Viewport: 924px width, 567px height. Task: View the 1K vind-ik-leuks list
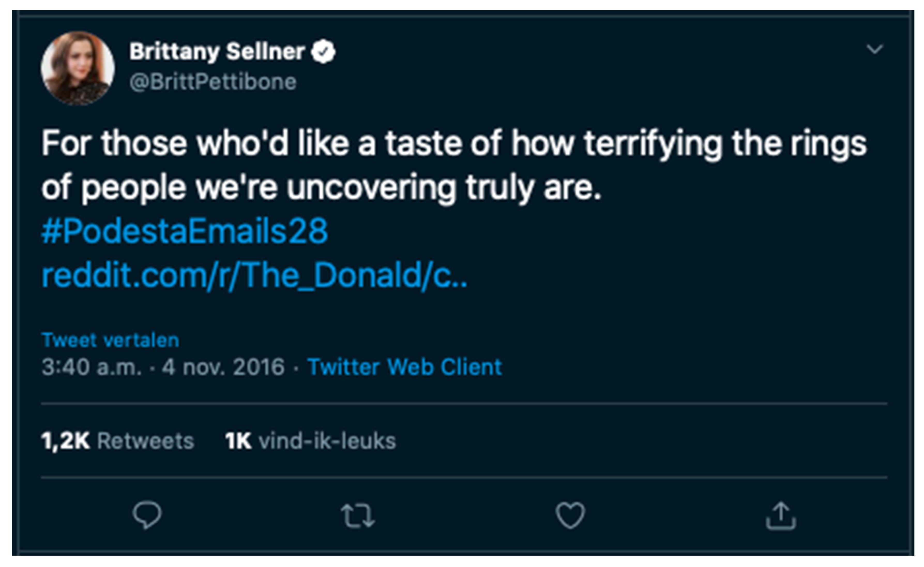(x=310, y=440)
